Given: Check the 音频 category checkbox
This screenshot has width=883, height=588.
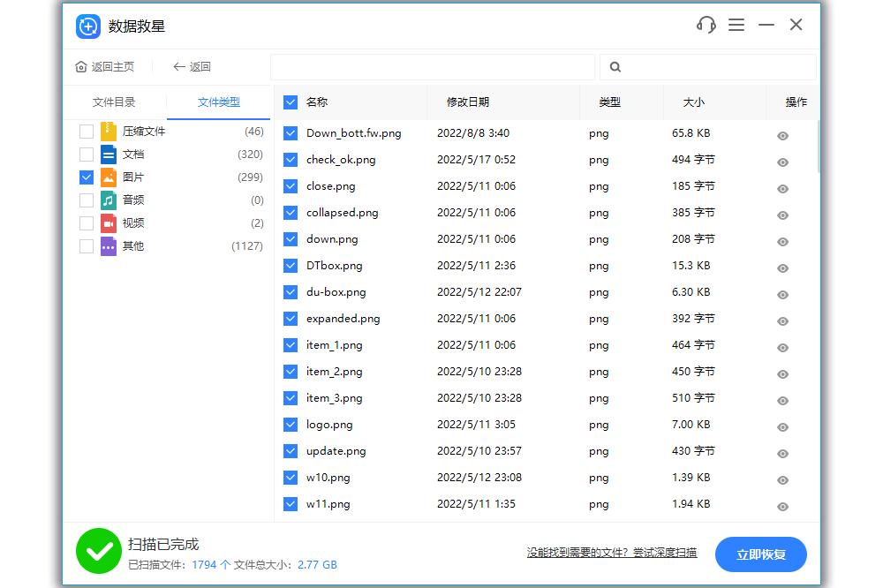Looking at the screenshot, I should (87, 200).
